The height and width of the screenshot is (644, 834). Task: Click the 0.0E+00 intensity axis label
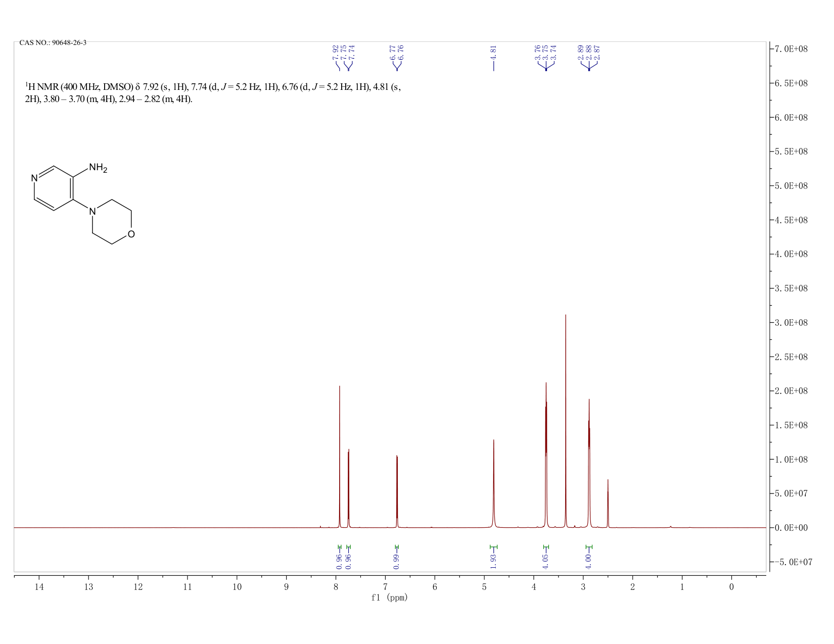pyautogui.click(x=791, y=528)
